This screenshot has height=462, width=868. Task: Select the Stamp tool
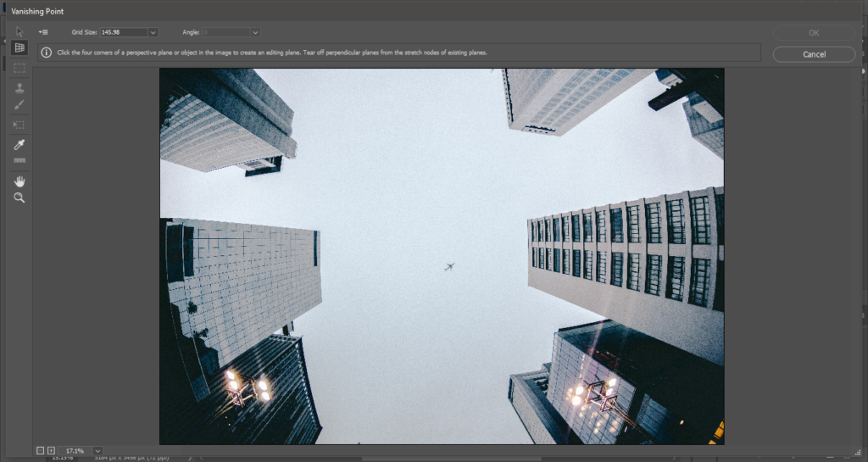19,88
